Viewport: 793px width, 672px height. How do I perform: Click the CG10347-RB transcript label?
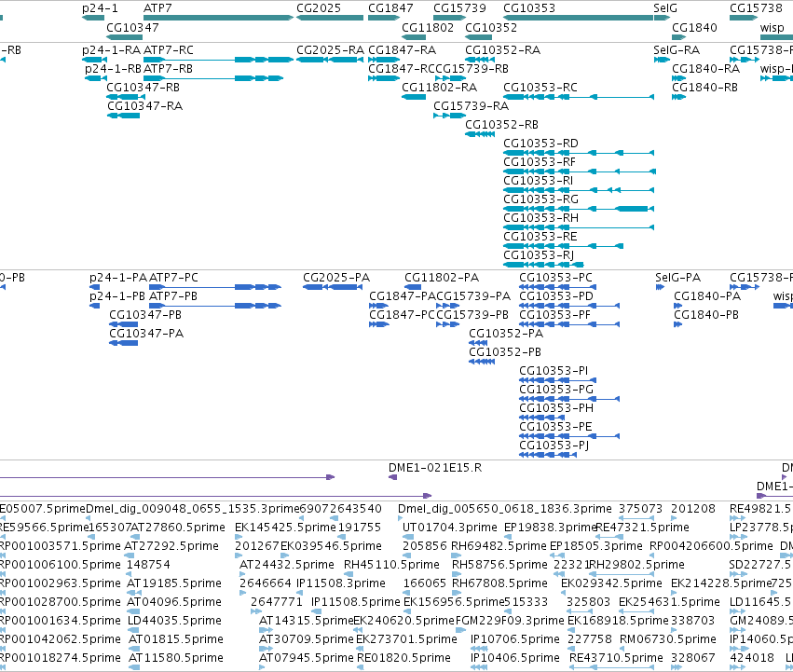(x=144, y=88)
